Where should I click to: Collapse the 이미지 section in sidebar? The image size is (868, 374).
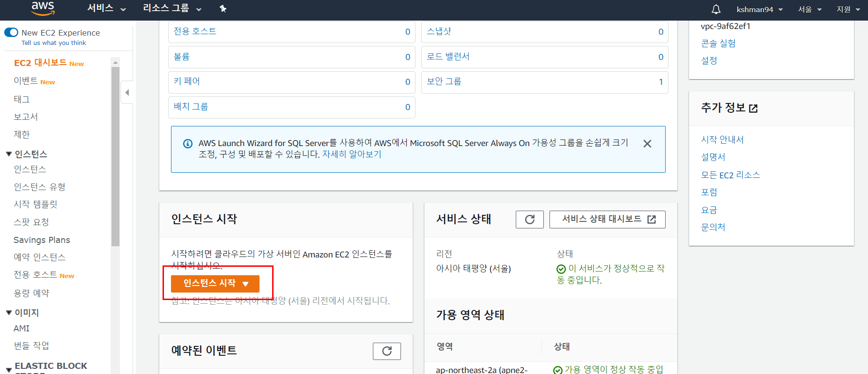pos(8,313)
